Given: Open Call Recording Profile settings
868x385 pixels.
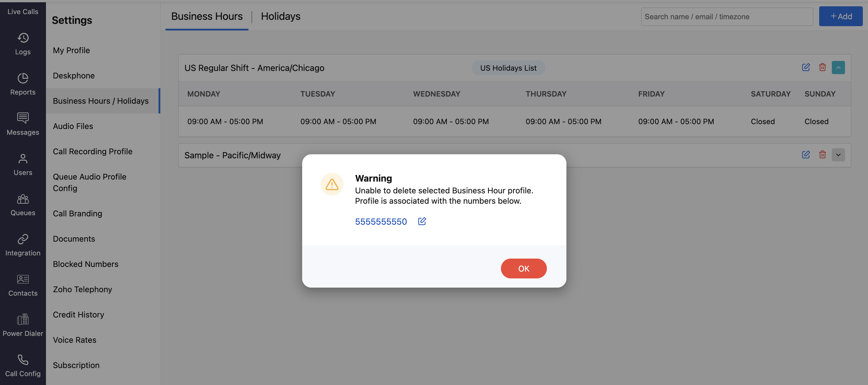Looking at the screenshot, I should click(x=92, y=151).
